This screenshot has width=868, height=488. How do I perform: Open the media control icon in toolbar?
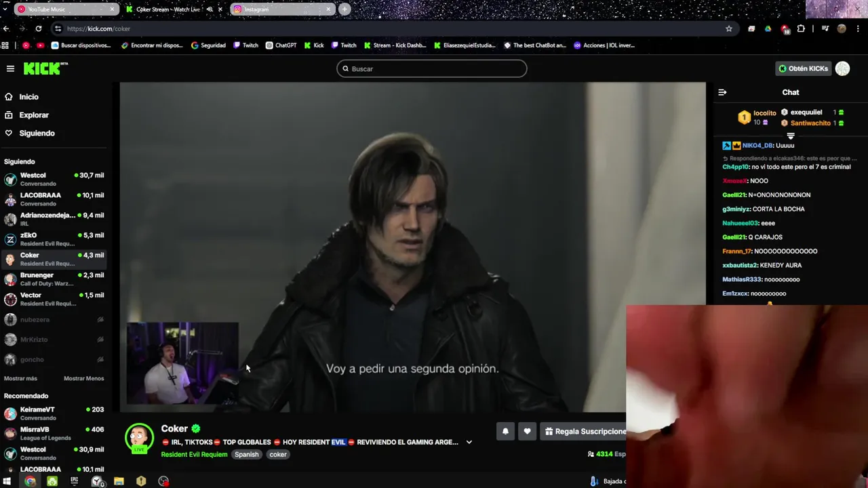[x=825, y=28]
